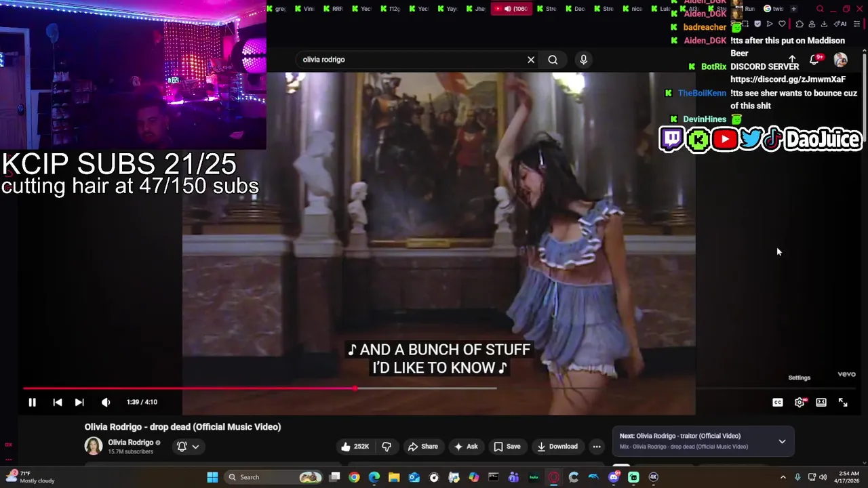Save video to playlist

[x=507, y=446]
